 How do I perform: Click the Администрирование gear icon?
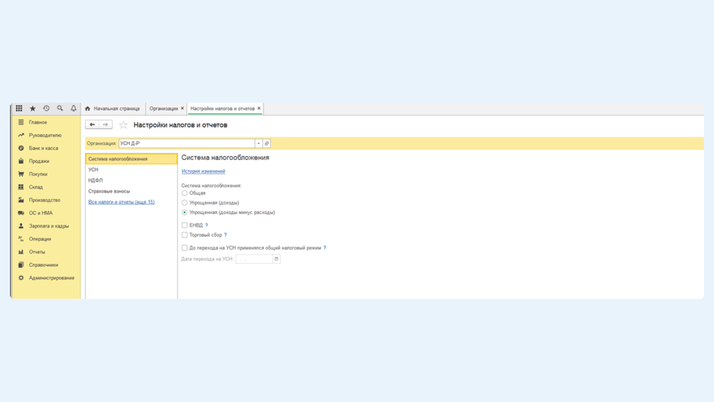tap(21, 278)
